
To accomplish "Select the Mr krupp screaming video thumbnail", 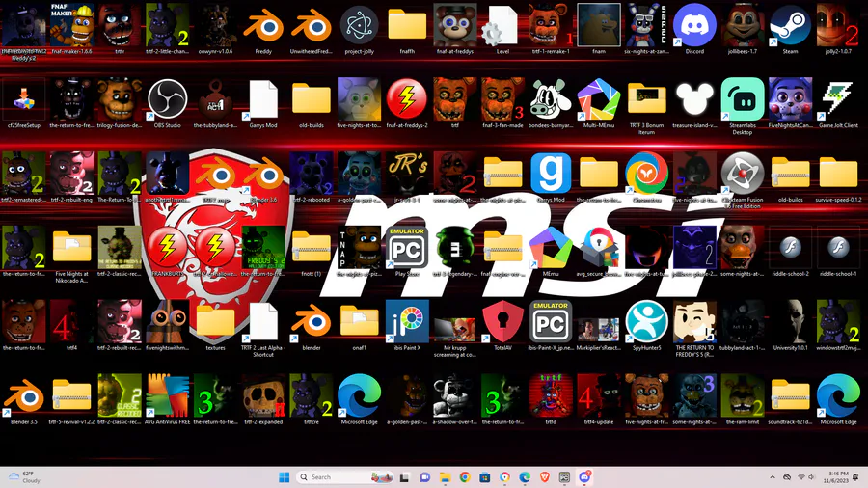I will point(454,329).
